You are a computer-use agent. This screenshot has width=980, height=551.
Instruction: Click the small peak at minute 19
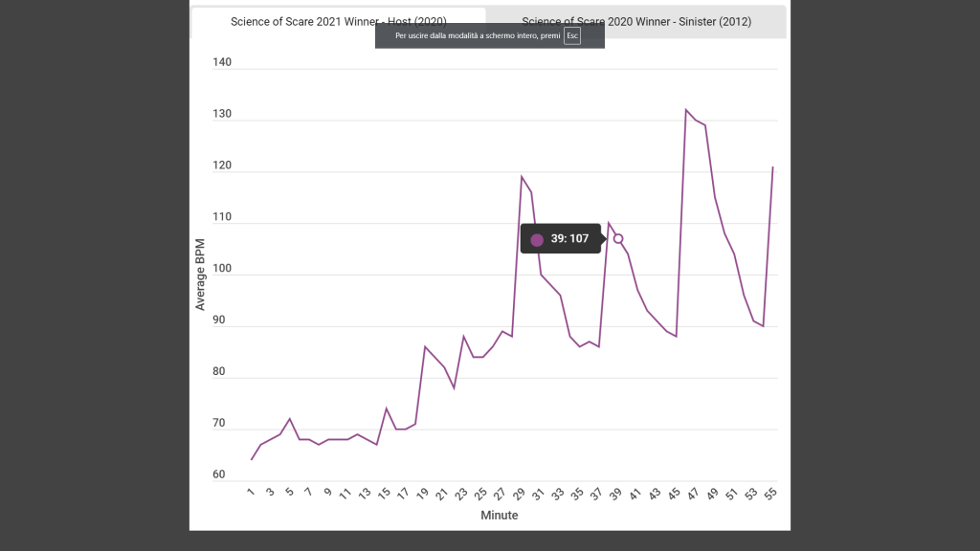point(425,346)
